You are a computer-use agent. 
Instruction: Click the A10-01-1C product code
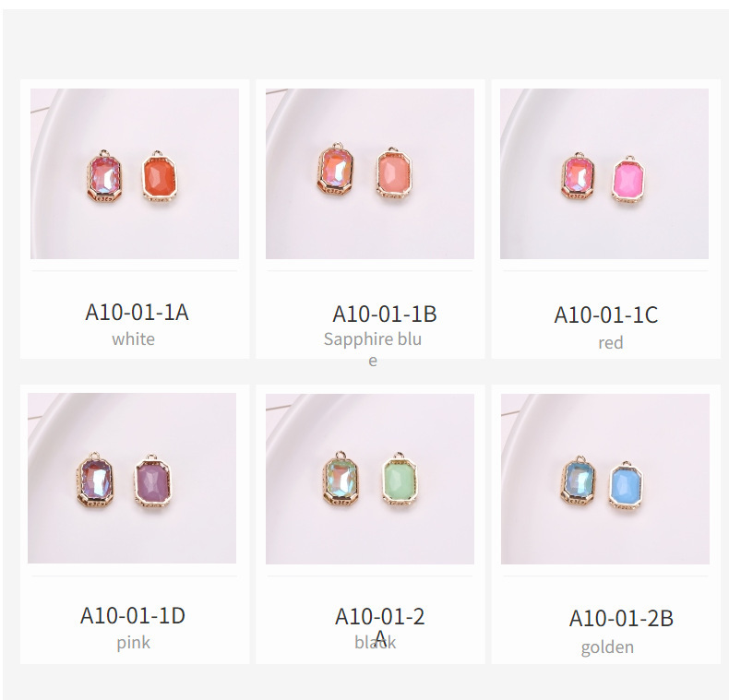[605, 314]
